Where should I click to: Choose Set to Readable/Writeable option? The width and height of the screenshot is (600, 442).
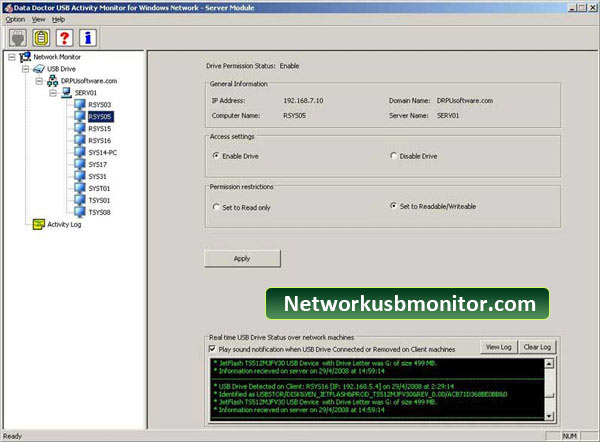[393, 206]
